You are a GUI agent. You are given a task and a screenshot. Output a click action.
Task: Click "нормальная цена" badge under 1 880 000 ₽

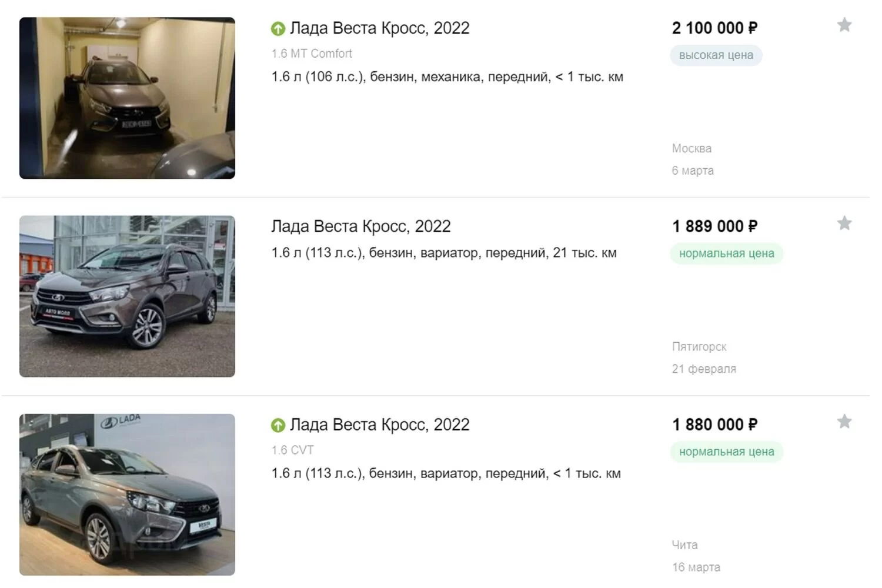point(726,452)
